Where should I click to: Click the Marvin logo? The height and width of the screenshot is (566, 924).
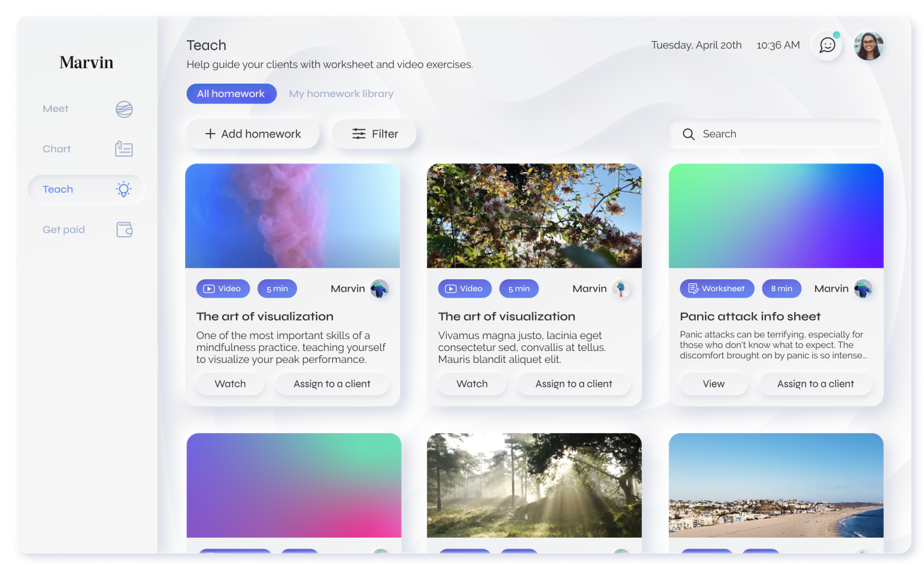click(x=87, y=62)
